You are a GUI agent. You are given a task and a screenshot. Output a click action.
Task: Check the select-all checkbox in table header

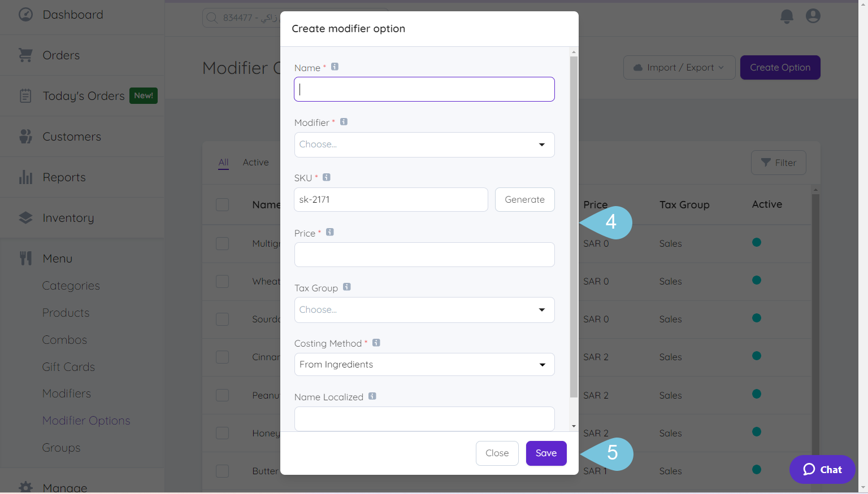pos(222,204)
